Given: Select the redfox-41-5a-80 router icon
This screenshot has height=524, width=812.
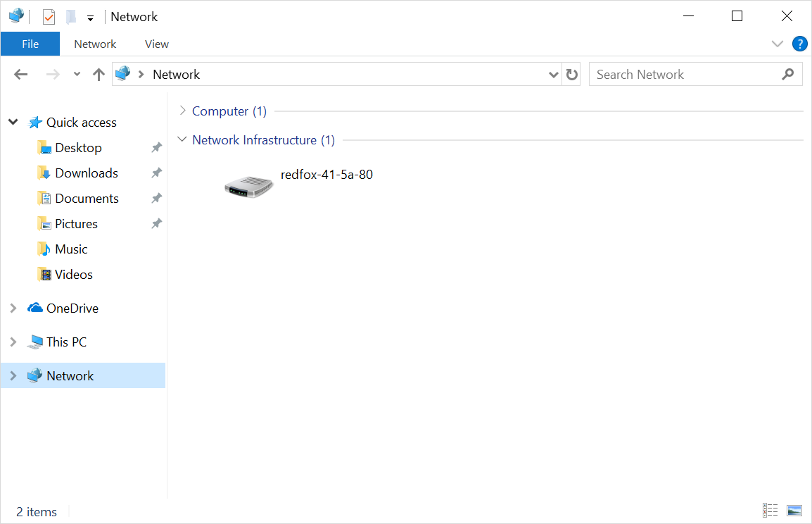Looking at the screenshot, I should pos(248,187).
